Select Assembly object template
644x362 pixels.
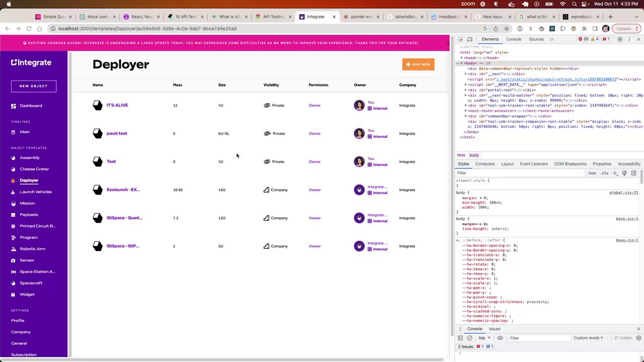[25, 158]
